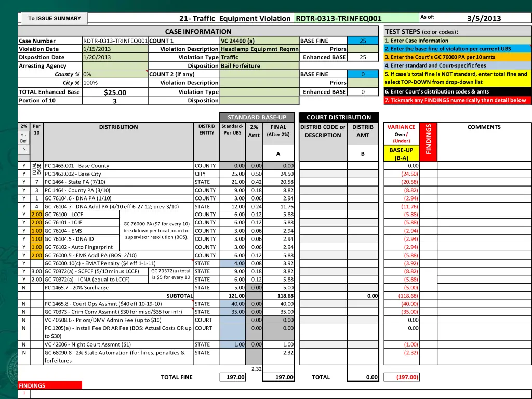
Task: Click the DISTRIB CODE cell for Base City row
Action: pyautogui.click(x=323, y=174)
